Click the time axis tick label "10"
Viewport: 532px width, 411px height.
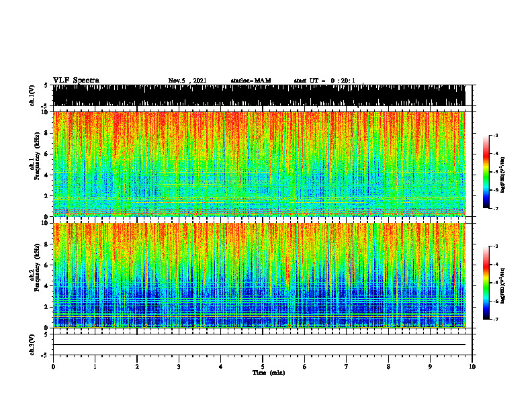472,367
